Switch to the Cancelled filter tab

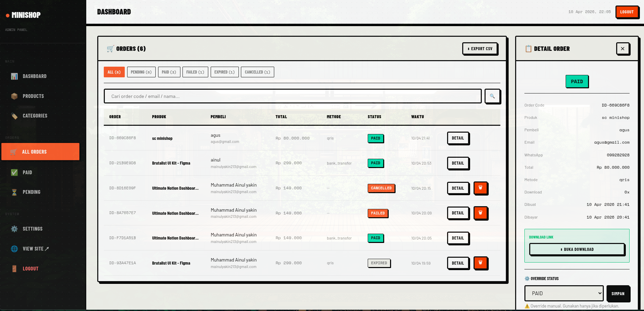tap(257, 72)
